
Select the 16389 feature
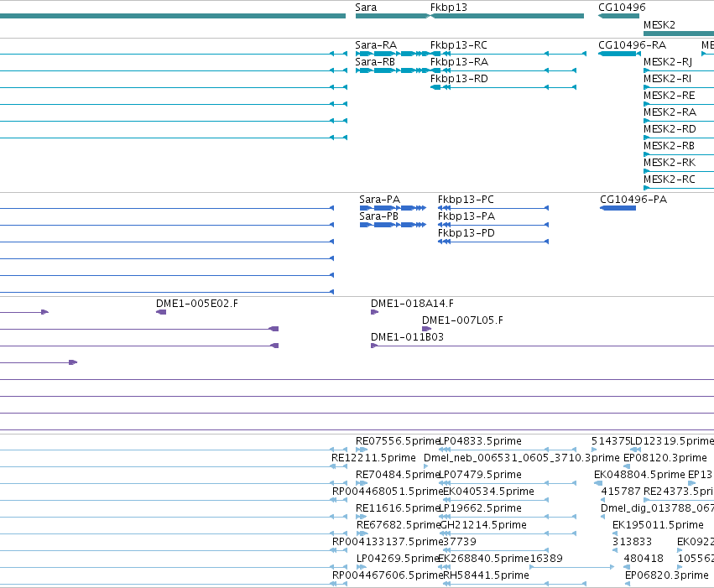pyautogui.click(x=572, y=568)
